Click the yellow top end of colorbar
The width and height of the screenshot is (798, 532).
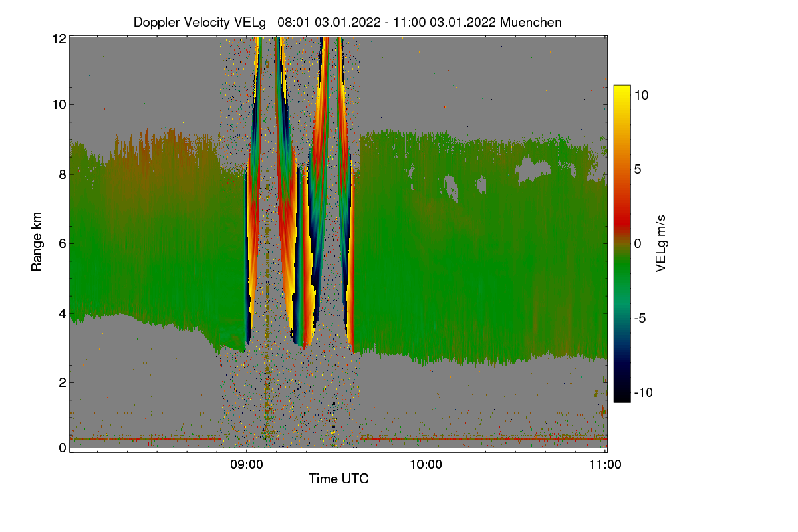click(622, 88)
